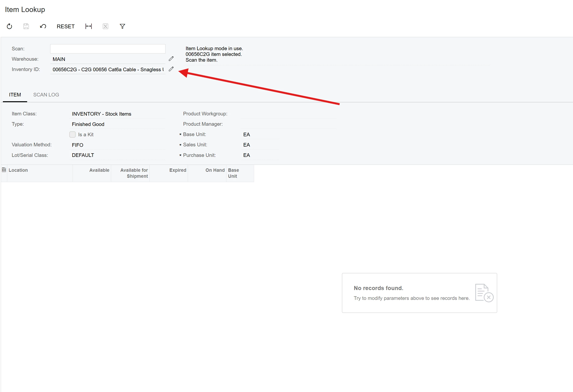Click the 'No records found.' notice
This screenshot has height=392, width=573.
(378, 288)
